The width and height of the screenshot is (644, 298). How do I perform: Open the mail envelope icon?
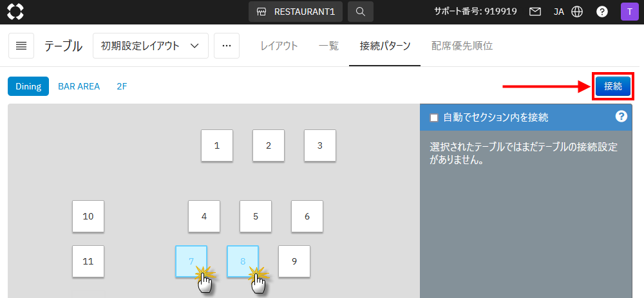(535, 12)
